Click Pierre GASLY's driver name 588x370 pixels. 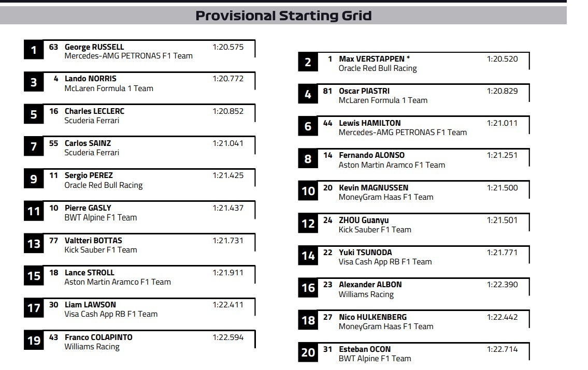88,208
